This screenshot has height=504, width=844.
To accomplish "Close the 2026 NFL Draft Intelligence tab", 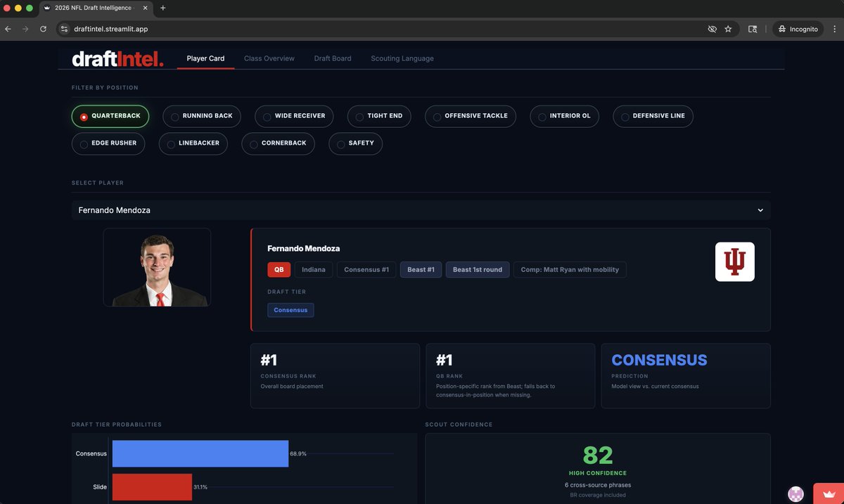I will coord(146,8).
